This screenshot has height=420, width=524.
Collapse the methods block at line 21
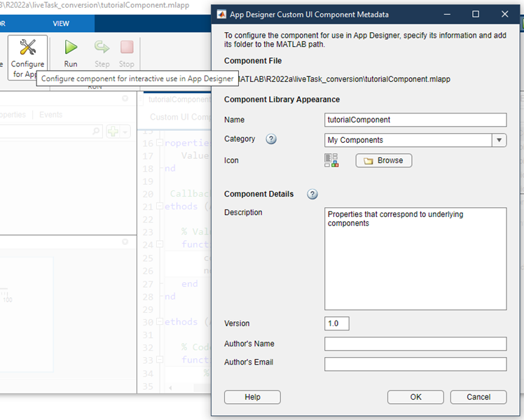pos(160,206)
